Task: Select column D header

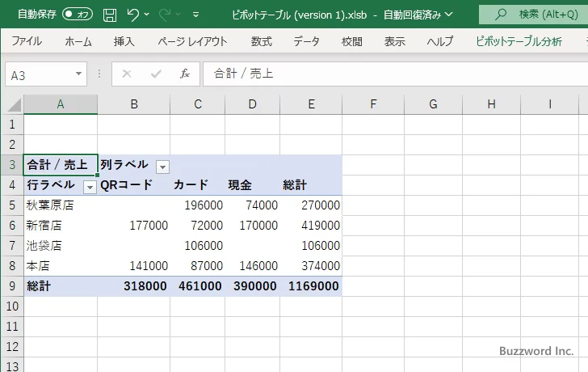Action: pyautogui.click(x=252, y=104)
